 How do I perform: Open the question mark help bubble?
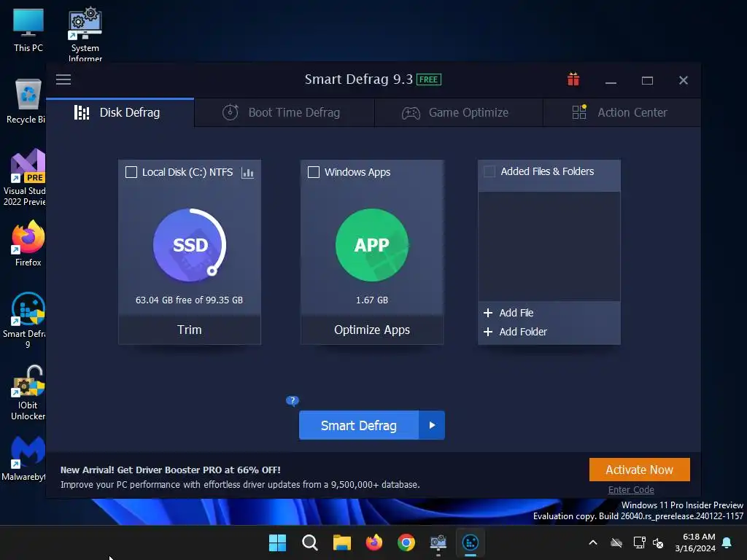pos(292,401)
